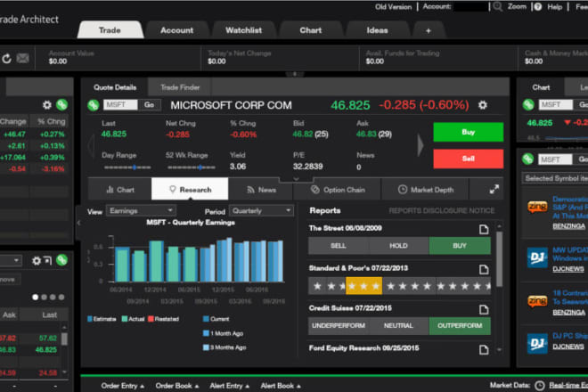Image resolution: width=588 pixels, height=392 pixels.
Task: Open Ford Equity Research report document icon
Action: tap(484, 349)
